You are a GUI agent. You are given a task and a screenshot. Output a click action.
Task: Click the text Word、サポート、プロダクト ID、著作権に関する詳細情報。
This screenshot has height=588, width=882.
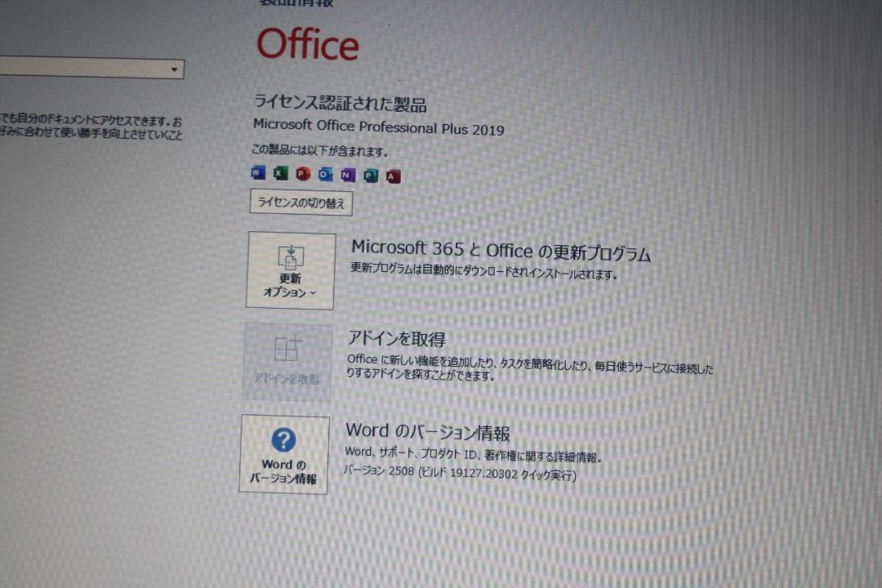(x=473, y=454)
